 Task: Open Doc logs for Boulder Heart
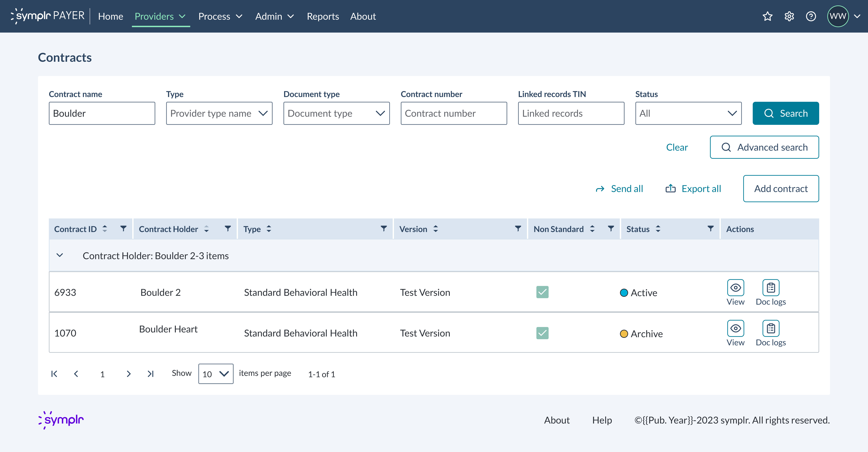[x=771, y=329]
